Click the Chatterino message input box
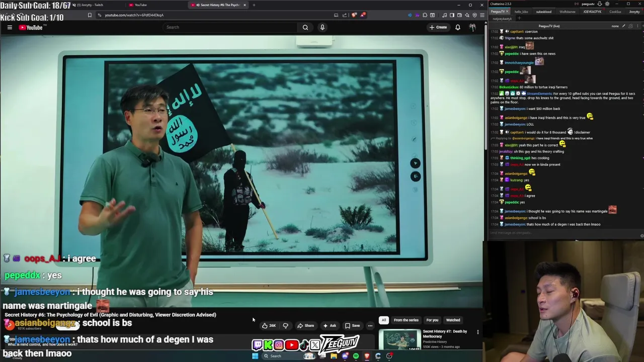The width and height of the screenshot is (644, 362). pyautogui.click(x=563, y=233)
